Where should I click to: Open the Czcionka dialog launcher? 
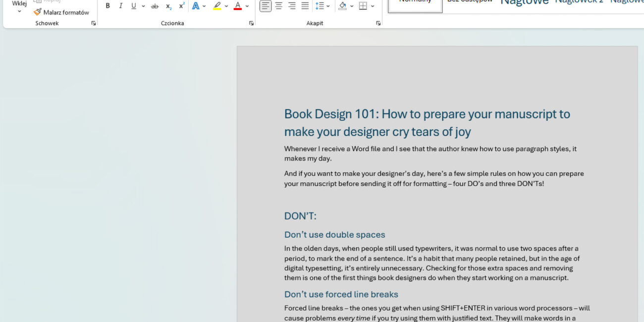(x=251, y=23)
